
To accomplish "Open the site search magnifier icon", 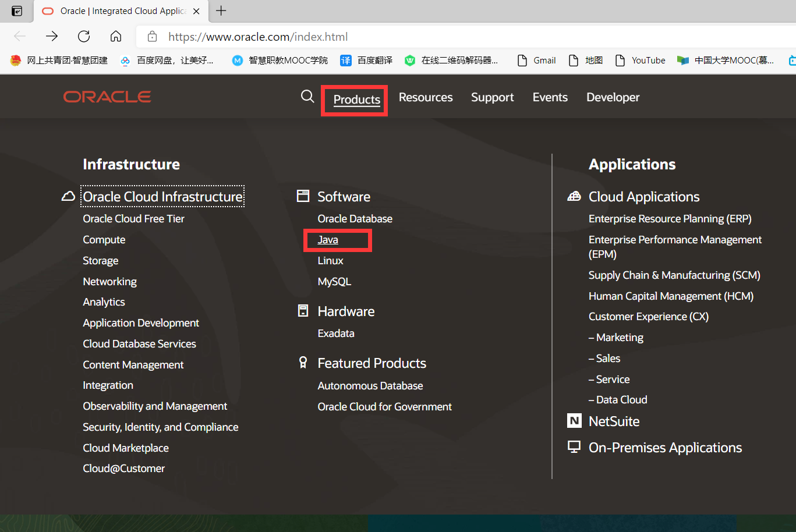I will pos(307,96).
